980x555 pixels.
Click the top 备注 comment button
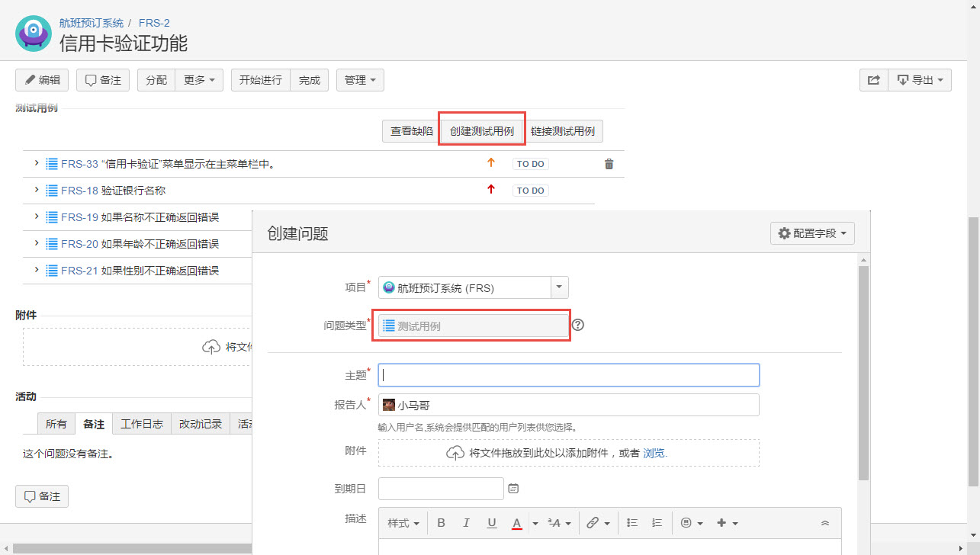point(103,80)
